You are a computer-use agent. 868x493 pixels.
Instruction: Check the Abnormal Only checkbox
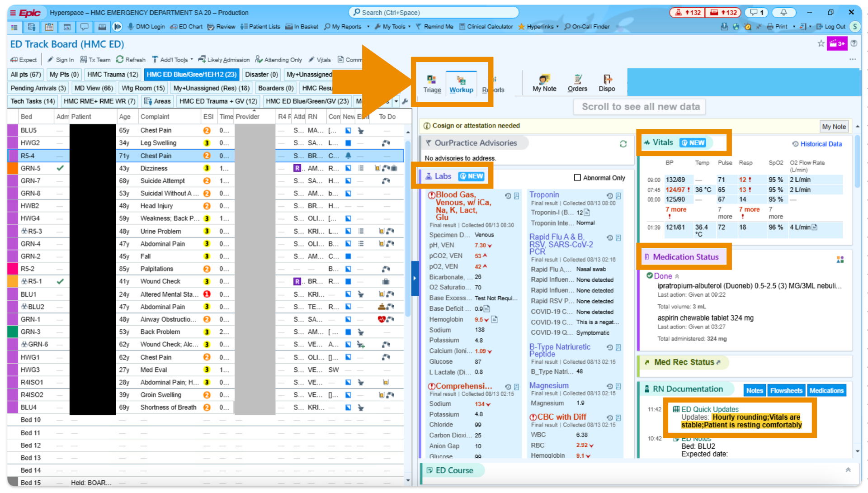(x=577, y=178)
